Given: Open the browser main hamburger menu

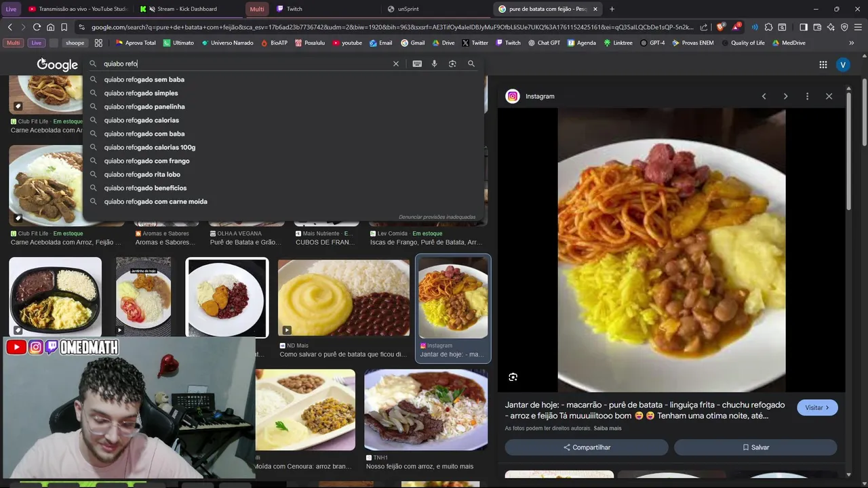Looking at the screenshot, I should (x=858, y=27).
